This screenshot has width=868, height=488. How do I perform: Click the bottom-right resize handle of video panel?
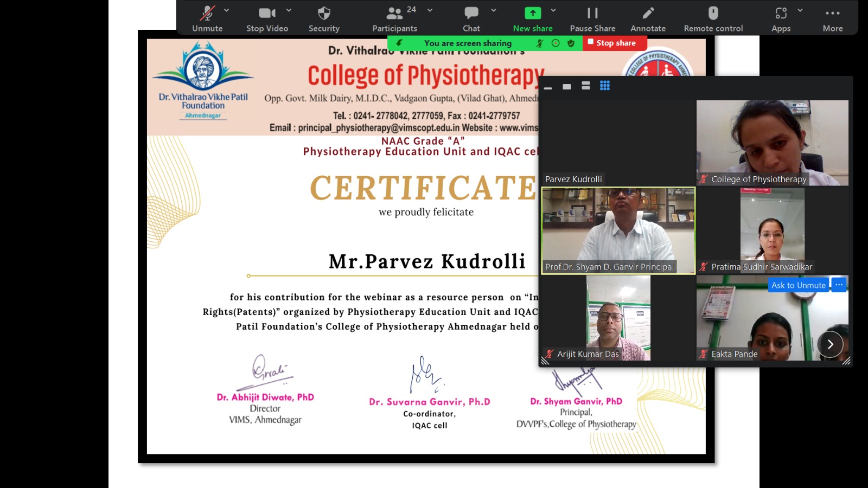[846, 361]
